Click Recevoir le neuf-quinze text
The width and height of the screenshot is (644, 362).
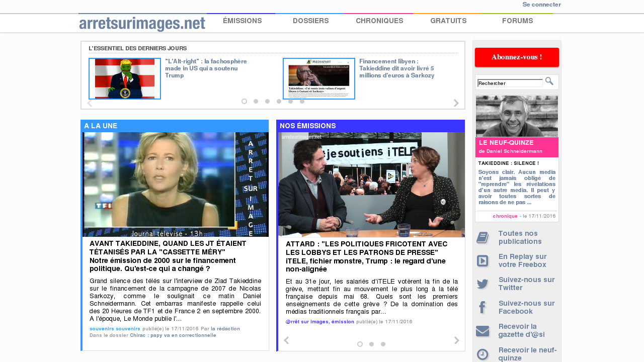528,354
